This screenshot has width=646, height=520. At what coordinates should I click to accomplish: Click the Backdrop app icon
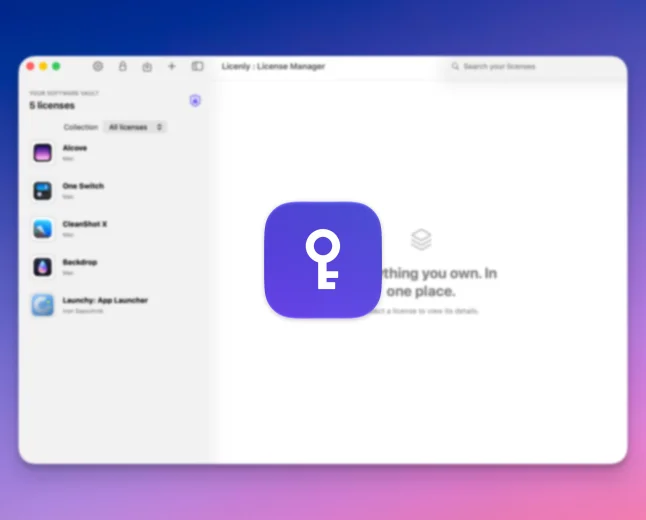(42, 267)
